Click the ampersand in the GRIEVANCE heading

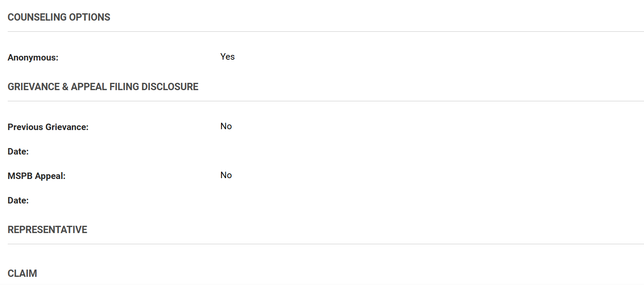tap(65, 87)
